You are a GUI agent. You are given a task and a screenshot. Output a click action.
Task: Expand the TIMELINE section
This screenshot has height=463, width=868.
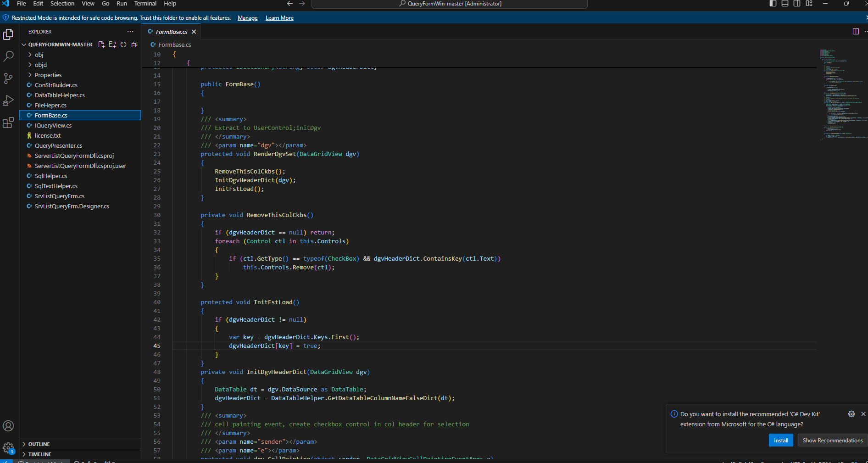(x=40, y=454)
